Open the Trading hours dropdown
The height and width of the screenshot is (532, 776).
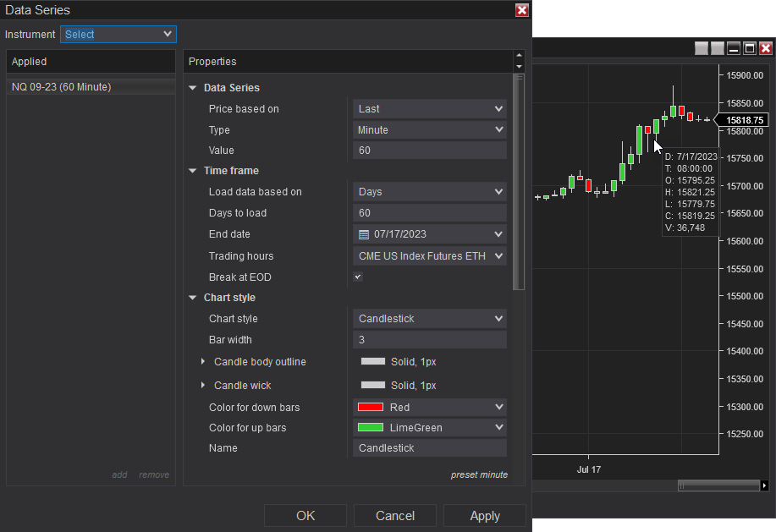click(x=430, y=256)
